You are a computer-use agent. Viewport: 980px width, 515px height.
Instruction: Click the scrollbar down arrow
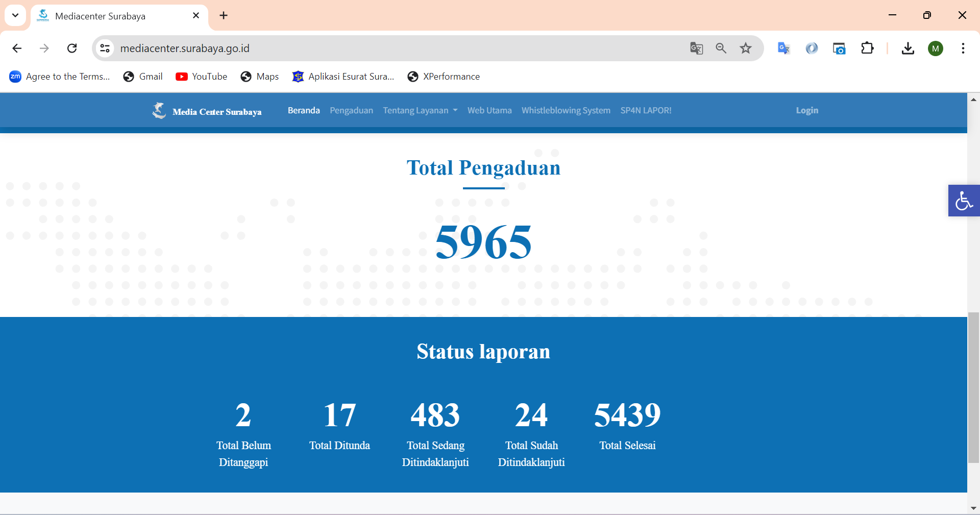coord(974,508)
